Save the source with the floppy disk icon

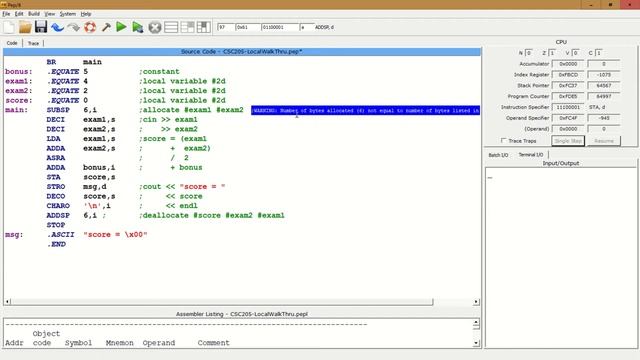click(41, 27)
